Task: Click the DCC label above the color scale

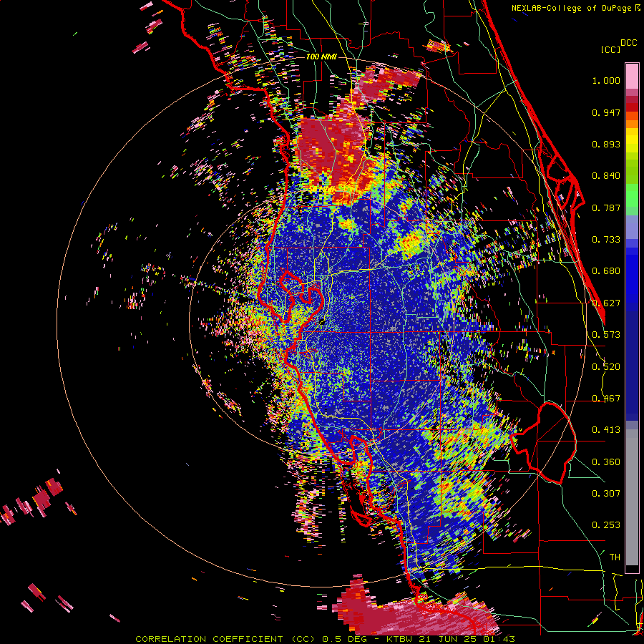Action: pos(628,43)
